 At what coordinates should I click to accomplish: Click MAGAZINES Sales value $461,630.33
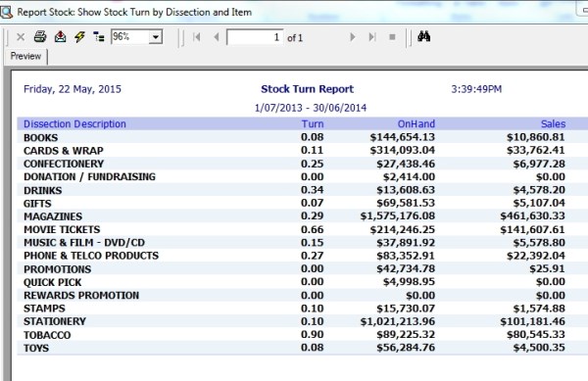[x=532, y=216]
